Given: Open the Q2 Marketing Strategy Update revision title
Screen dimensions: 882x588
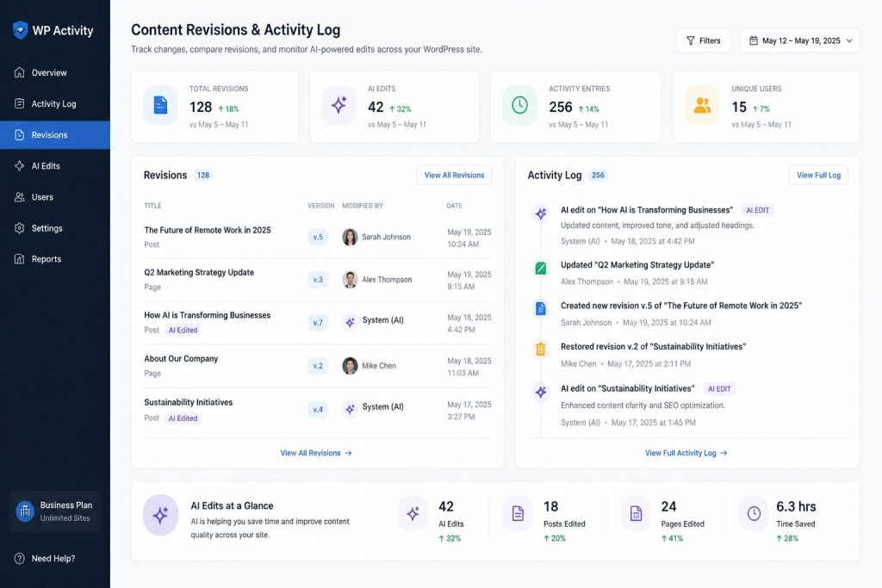Looking at the screenshot, I should pyautogui.click(x=199, y=272).
